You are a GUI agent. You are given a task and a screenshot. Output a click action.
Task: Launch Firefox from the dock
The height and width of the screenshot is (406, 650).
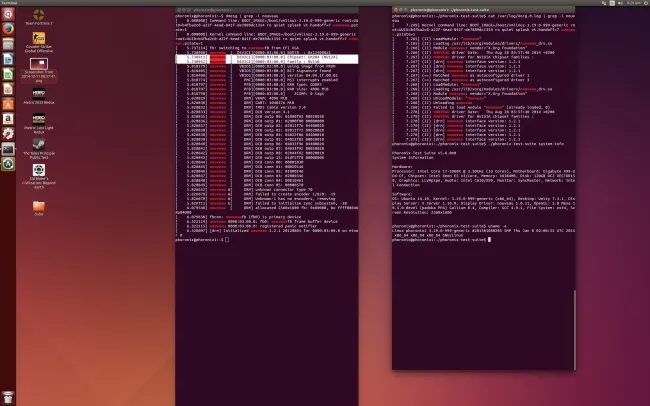7,29
